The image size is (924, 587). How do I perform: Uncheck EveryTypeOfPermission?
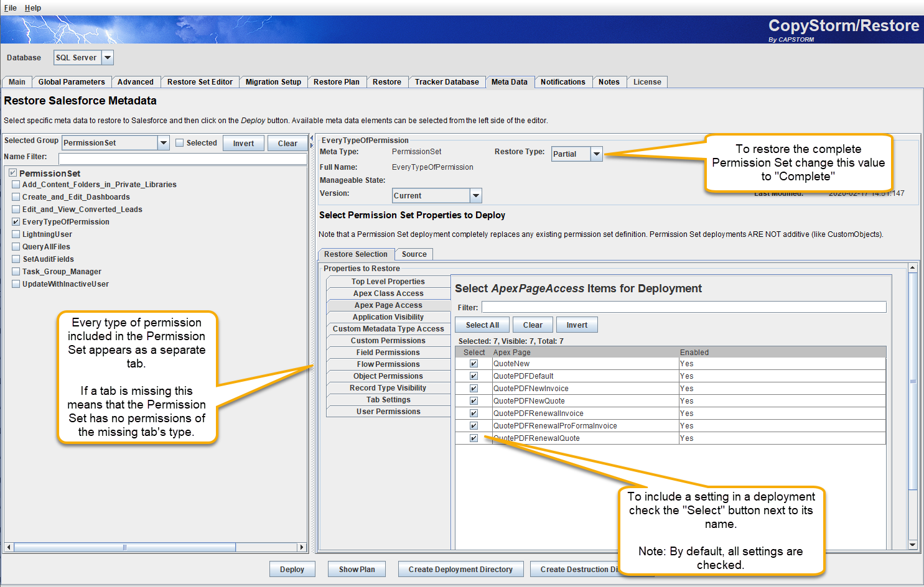point(16,222)
